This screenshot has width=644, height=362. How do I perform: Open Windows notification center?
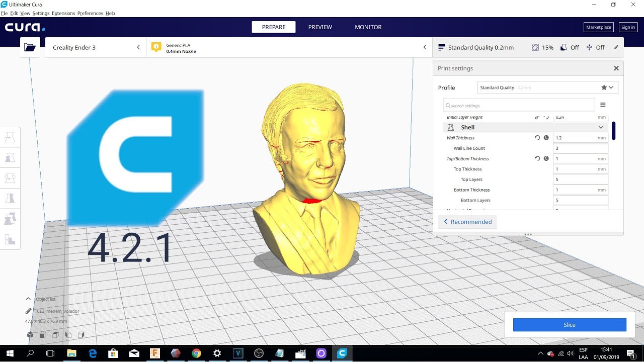click(x=630, y=353)
